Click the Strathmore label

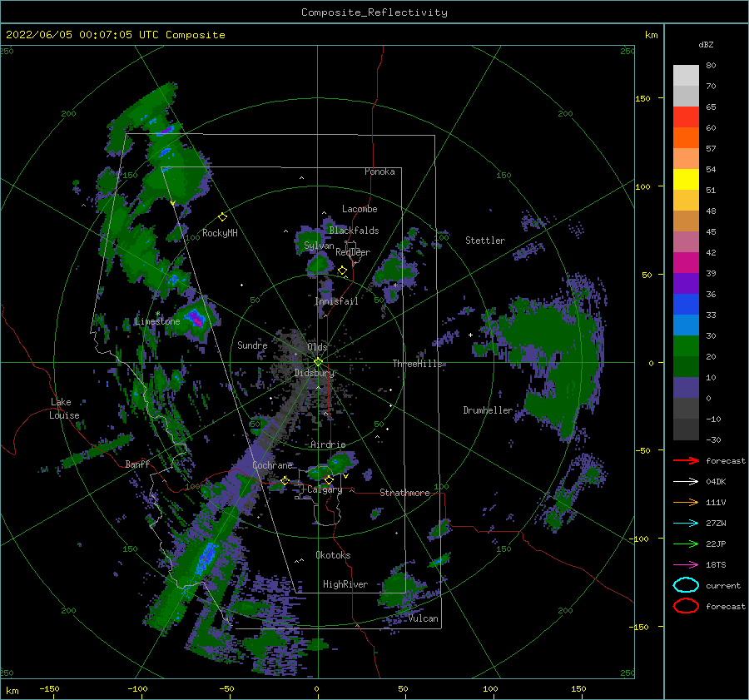pyautogui.click(x=404, y=493)
